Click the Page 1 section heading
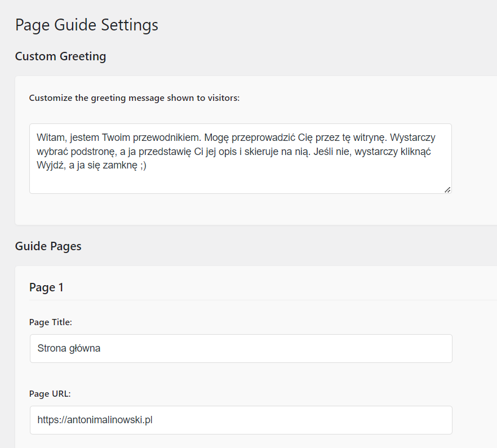This screenshot has width=497, height=448. coord(46,287)
